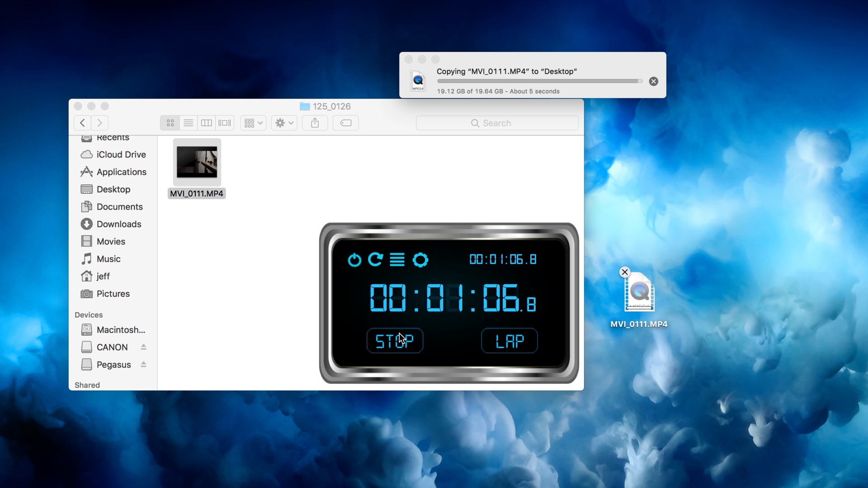Eject the Pegasus drive
Screen dimensions: 868x488
(x=143, y=364)
